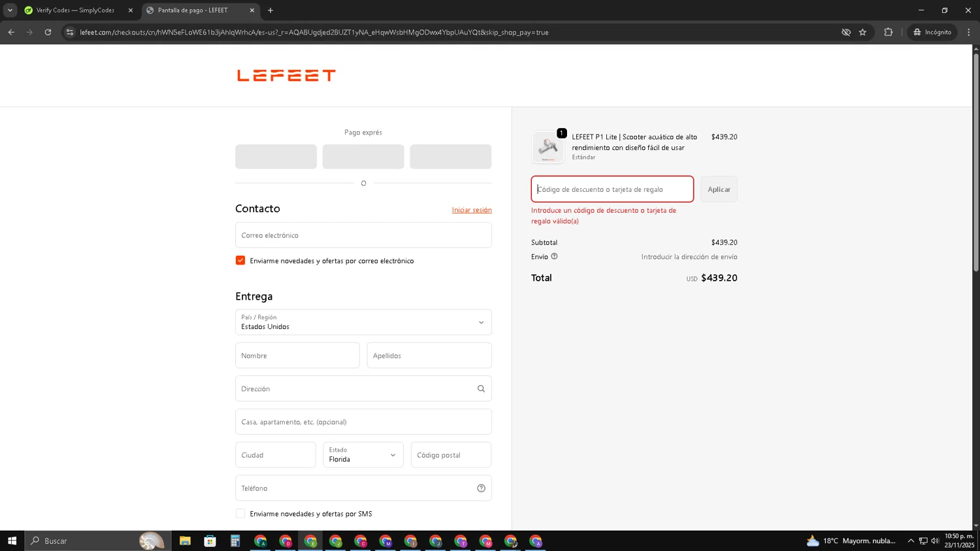Click the LEFEET logo

[x=286, y=76]
